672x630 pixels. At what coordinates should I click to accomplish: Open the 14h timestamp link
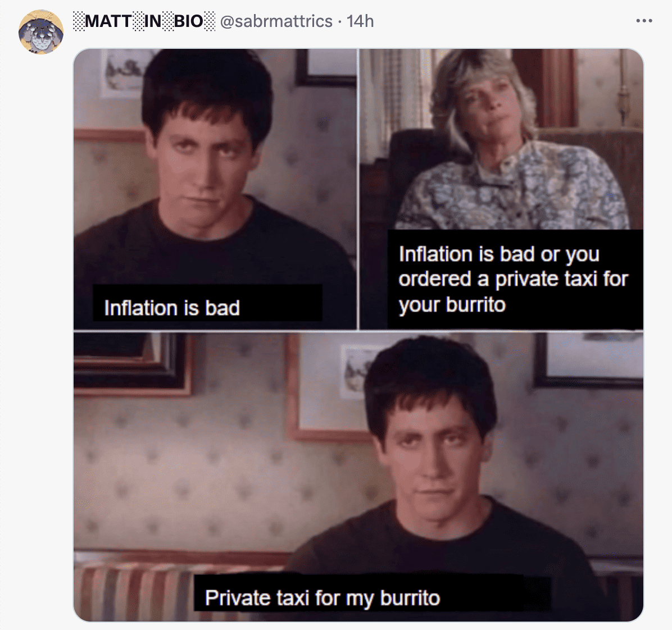(360, 21)
